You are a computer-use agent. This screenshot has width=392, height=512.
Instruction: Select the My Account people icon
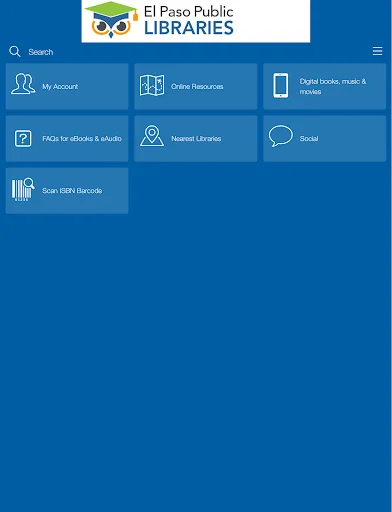(x=23, y=84)
